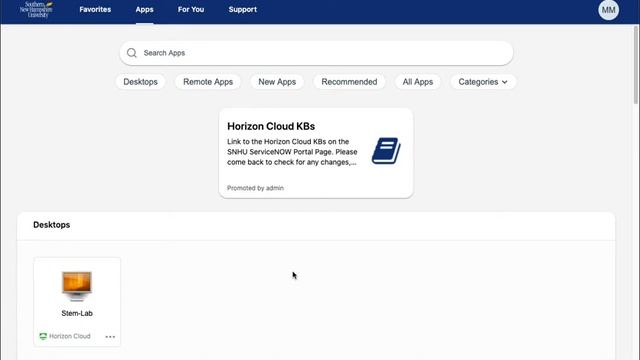640x360 pixels.
Task: Click the Horizon Cloud KBs description text
Action: (292, 152)
